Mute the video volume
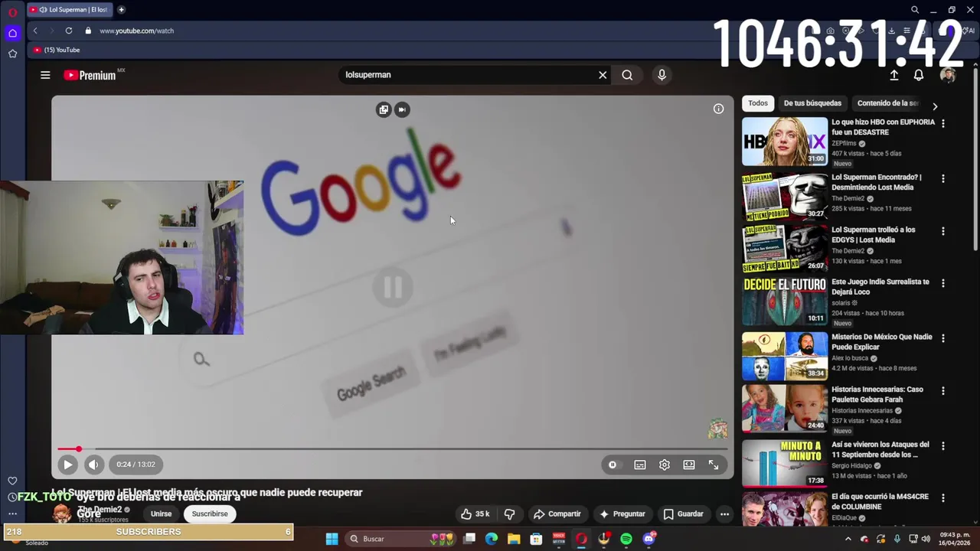The height and width of the screenshot is (551, 980). [93, 465]
